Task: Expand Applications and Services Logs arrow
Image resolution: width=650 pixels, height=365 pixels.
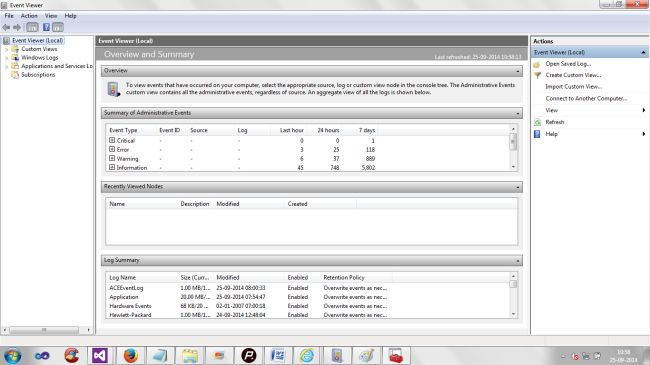Action: 6,66
